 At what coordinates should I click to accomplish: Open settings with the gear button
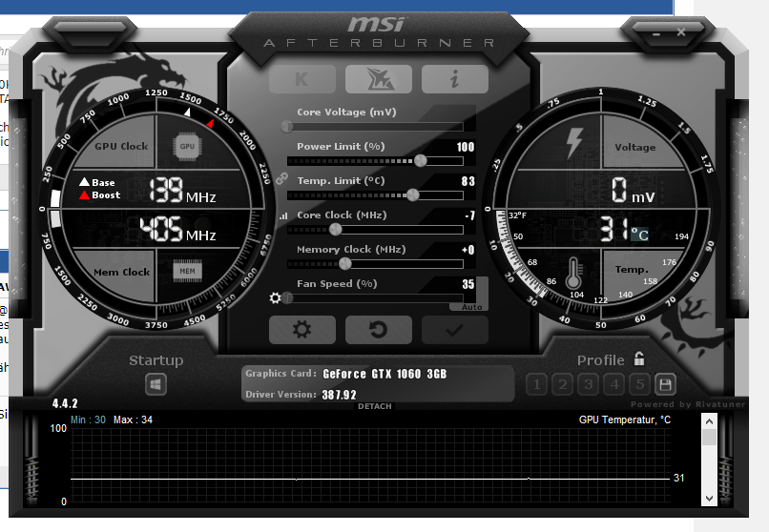click(302, 330)
